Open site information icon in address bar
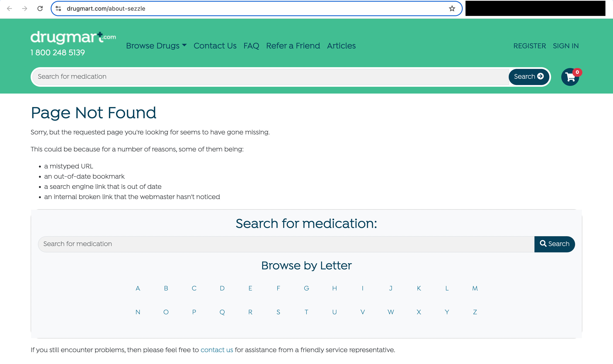The image size is (613, 364). [x=59, y=9]
